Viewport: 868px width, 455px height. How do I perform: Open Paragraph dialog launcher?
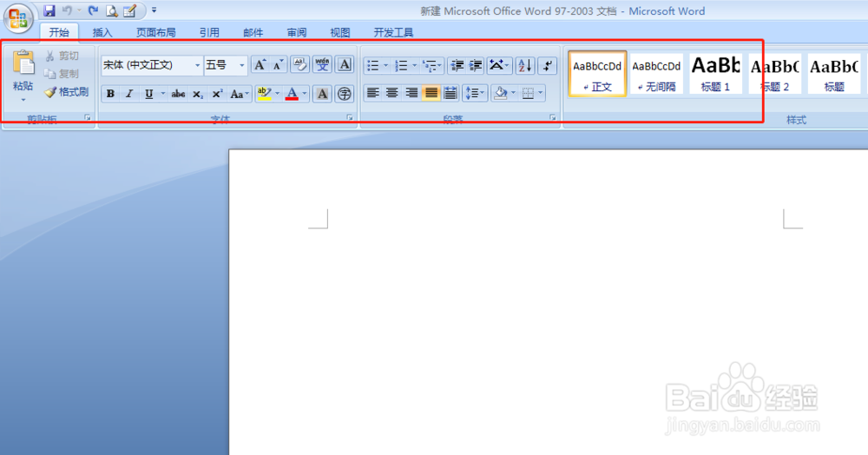point(552,118)
